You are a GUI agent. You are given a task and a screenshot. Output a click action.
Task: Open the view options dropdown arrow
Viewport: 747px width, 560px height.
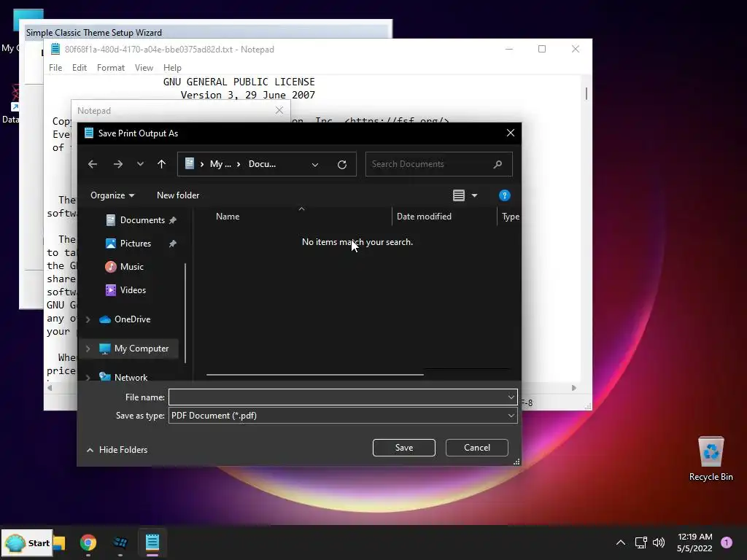[x=474, y=195]
